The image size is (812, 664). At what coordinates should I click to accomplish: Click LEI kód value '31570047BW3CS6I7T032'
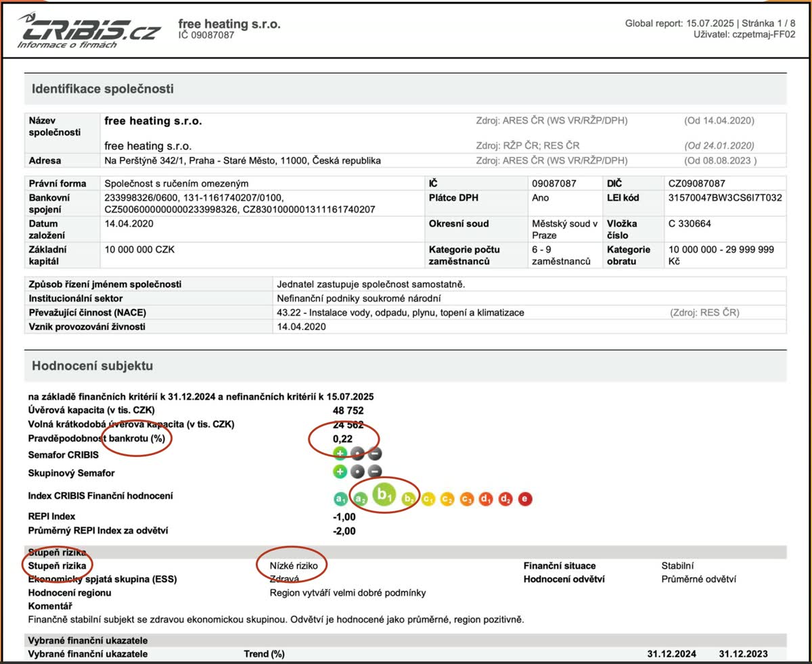coord(725,198)
